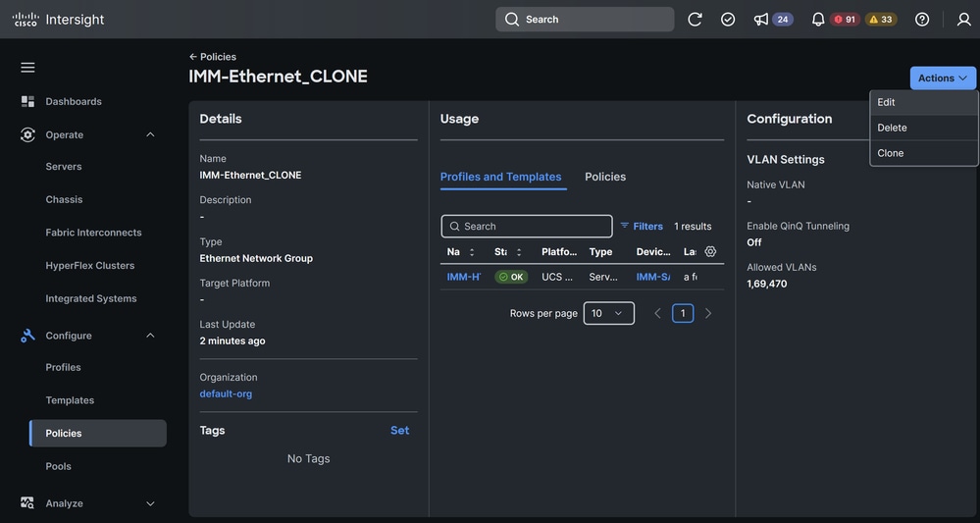980x523 pixels.
Task: Open Fabric Interconnects in sidebar
Action: (x=94, y=233)
